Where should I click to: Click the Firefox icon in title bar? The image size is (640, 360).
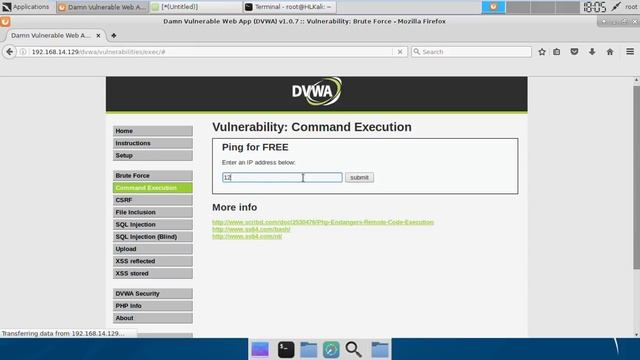(x=5, y=21)
